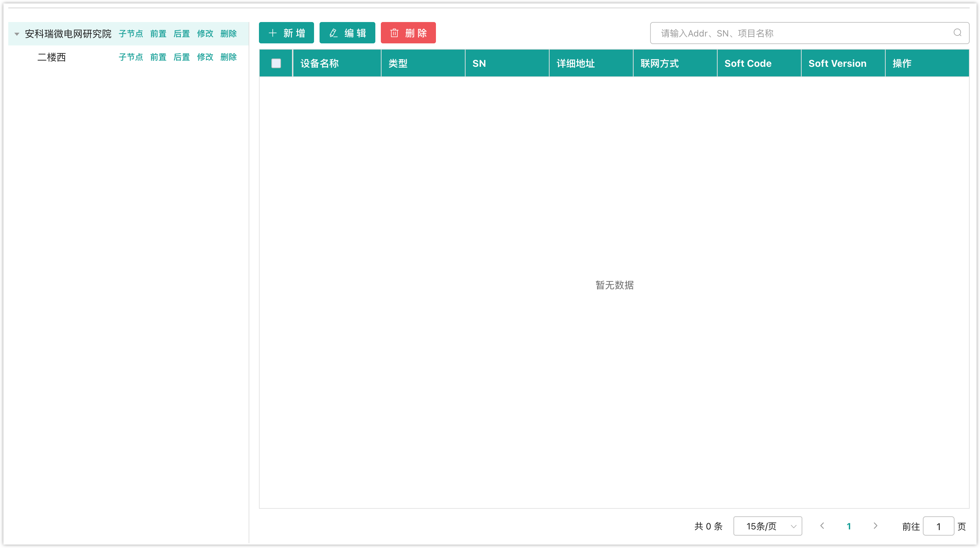
Task: Add 子节点 under 二楼西
Action: 131,57
